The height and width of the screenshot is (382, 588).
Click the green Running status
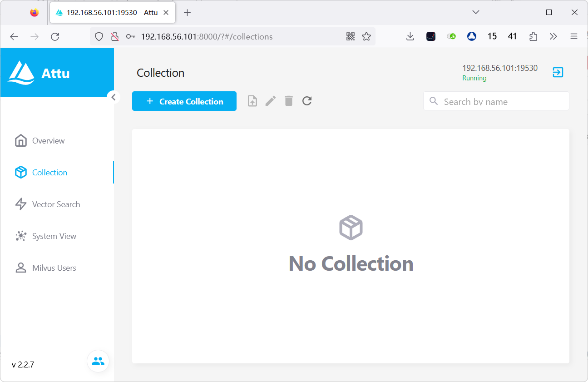(474, 78)
